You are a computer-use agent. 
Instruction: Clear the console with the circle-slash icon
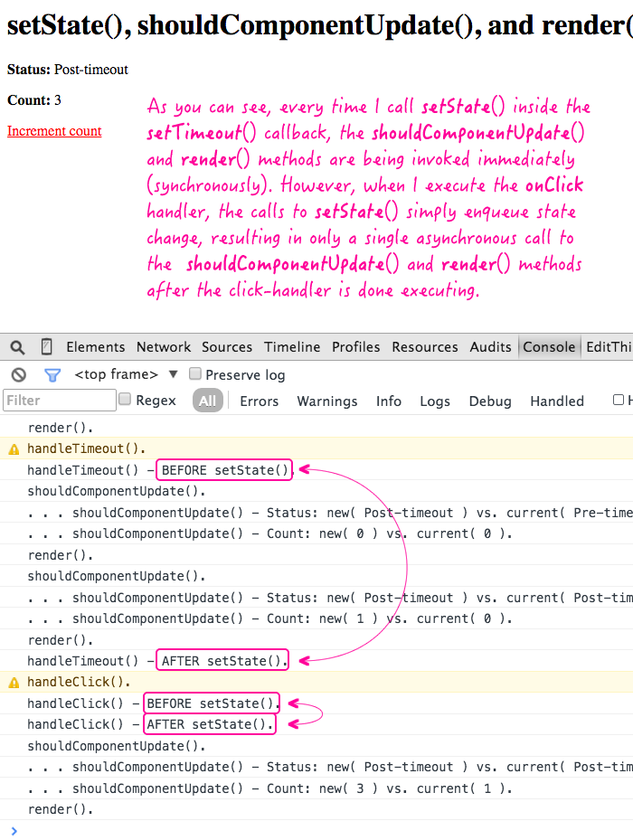18,374
